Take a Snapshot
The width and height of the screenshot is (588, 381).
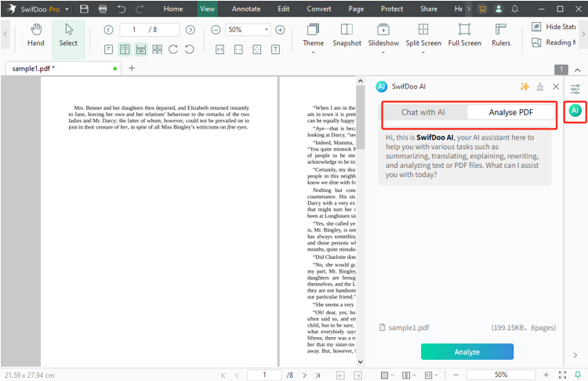coord(347,35)
